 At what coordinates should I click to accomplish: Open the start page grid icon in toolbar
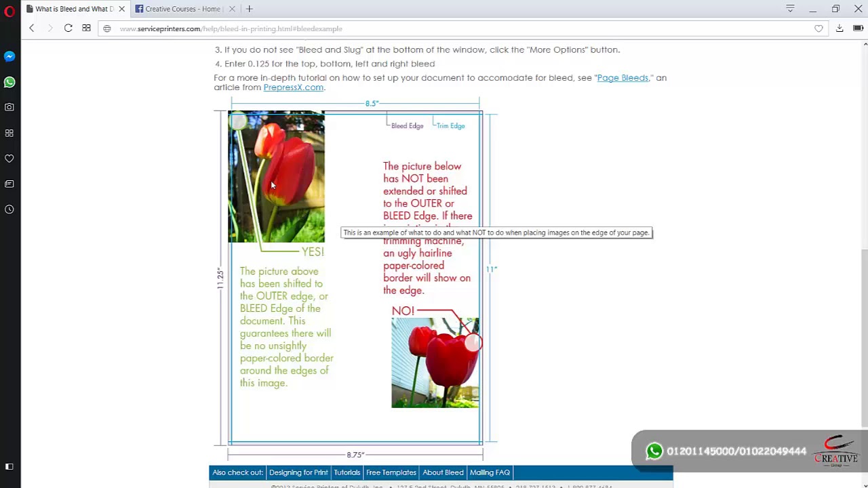coord(86,28)
